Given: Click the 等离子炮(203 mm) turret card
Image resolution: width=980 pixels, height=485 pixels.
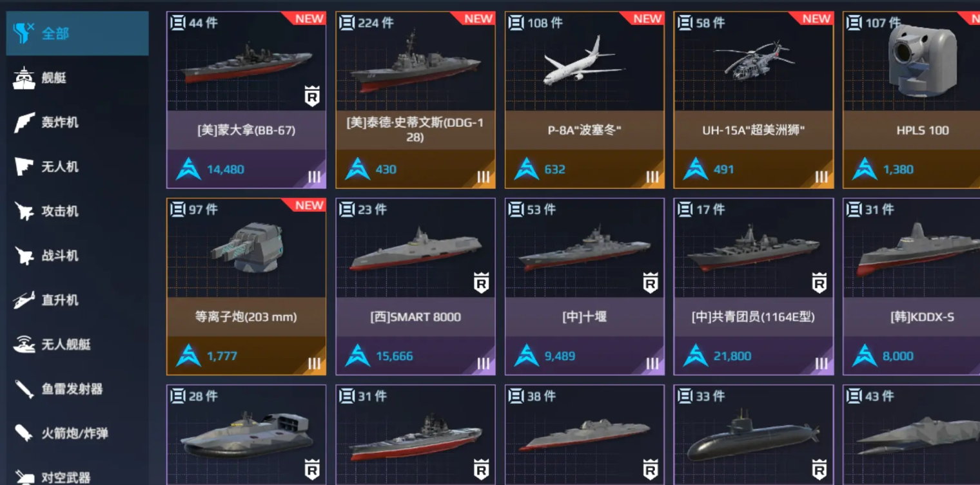Looking at the screenshot, I should [246, 287].
